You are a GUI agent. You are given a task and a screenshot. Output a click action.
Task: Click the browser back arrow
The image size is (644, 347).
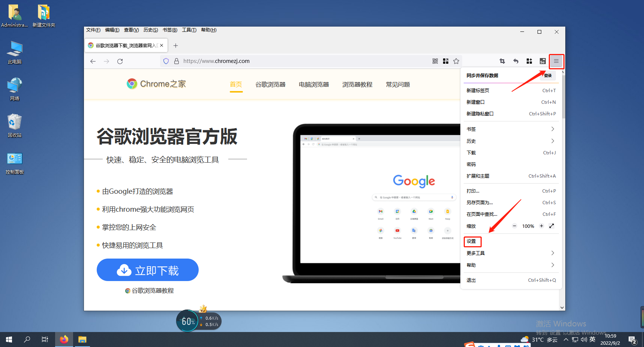pyautogui.click(x=93, y=61)
